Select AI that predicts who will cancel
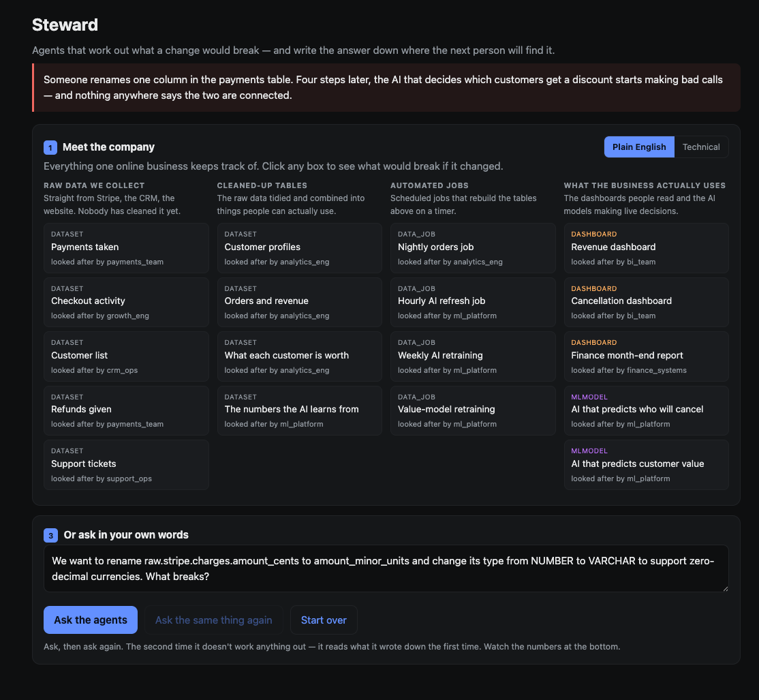The height and width of the screenshot is (700, 759). pyautogui.click(x=646, y=410)
